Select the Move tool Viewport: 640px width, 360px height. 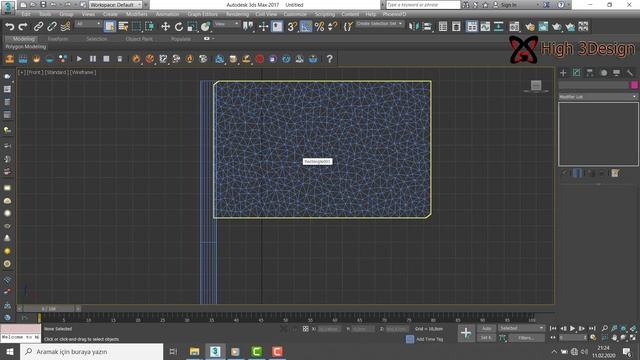point(165,27)
